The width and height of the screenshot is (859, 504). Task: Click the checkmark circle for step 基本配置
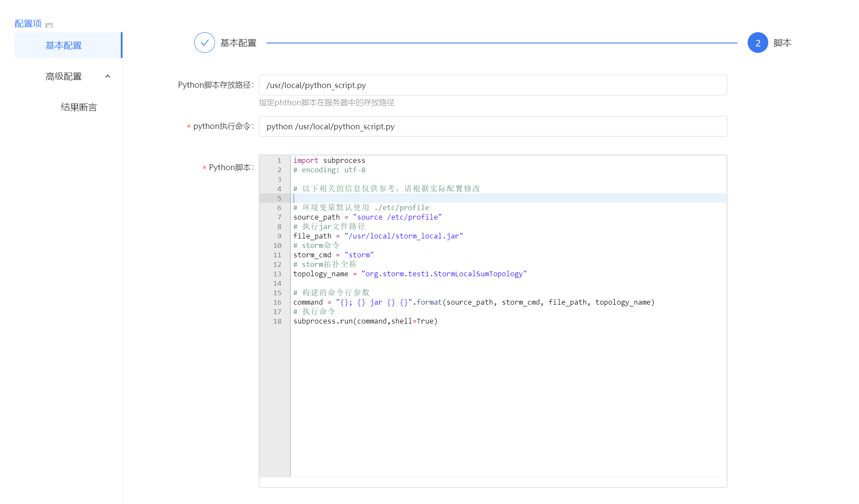[204, 43]
